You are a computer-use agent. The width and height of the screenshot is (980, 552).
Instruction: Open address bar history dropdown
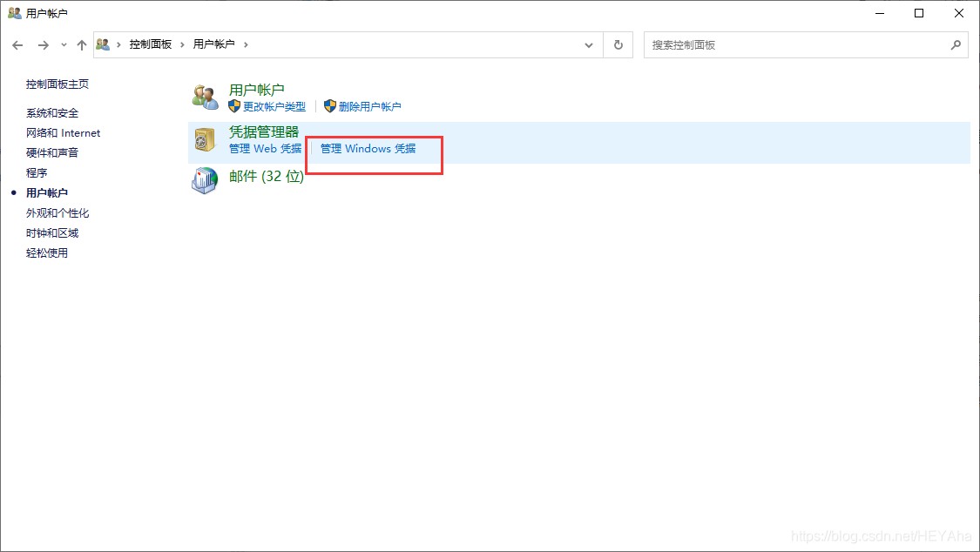pos(589,45)
